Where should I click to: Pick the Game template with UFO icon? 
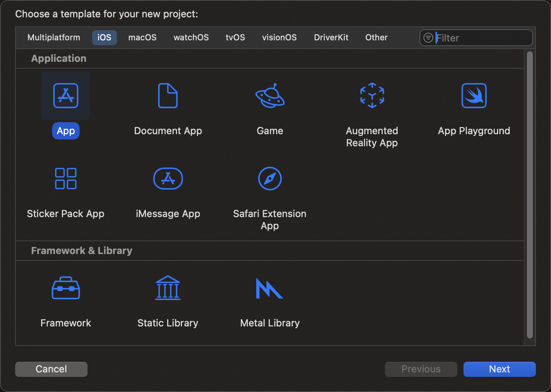point(270,96)
